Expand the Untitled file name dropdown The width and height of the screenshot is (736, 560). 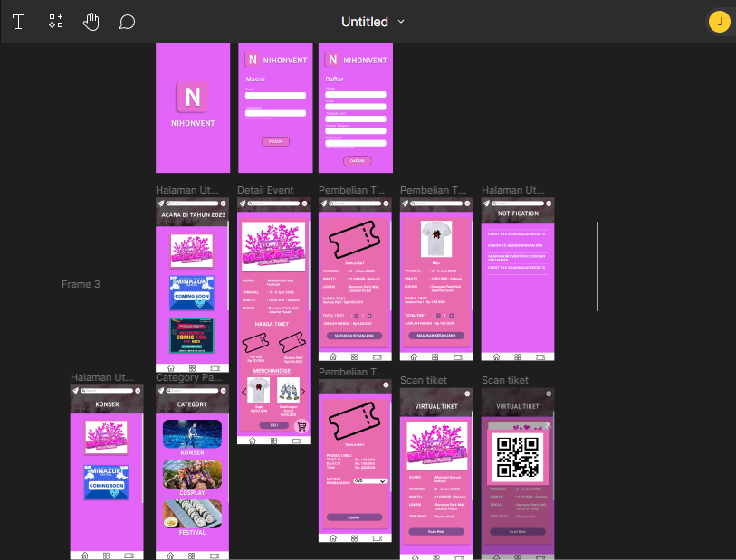tap(401, 22)
